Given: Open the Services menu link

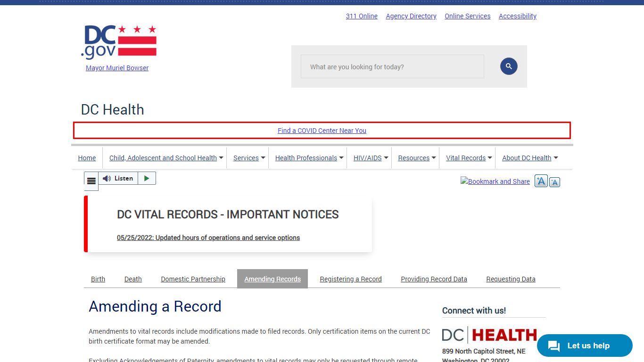Looking at the screenshot, I should pos(246,158).
